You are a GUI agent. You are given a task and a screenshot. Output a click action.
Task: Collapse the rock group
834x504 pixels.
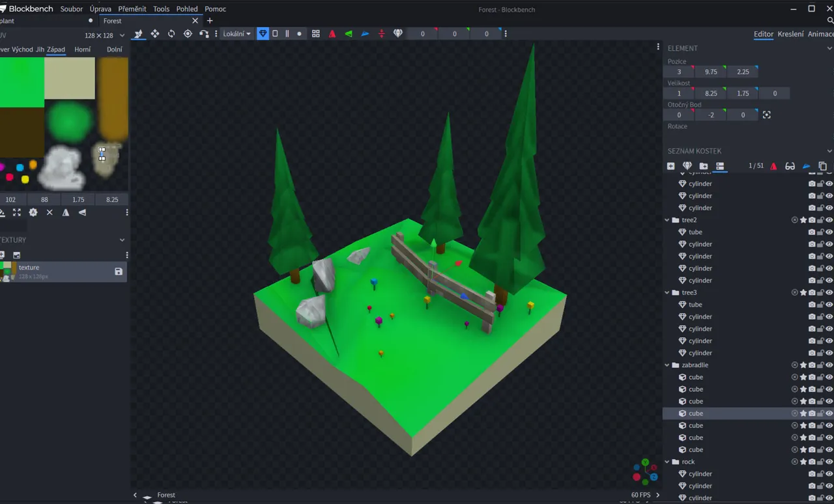coord(667,462)
